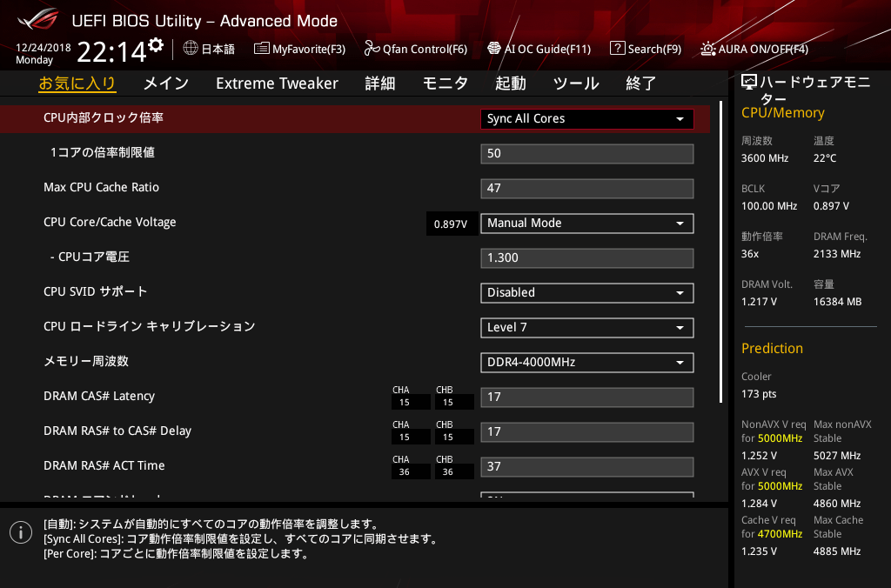891x588 pixels.
Task: Select CPU SVID サポート label
Action: [x=96, y=291]
